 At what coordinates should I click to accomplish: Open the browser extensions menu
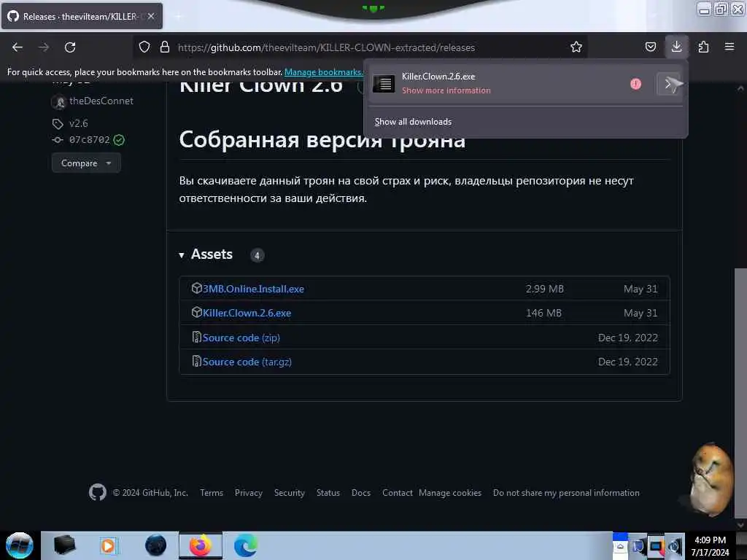[703, 47]
